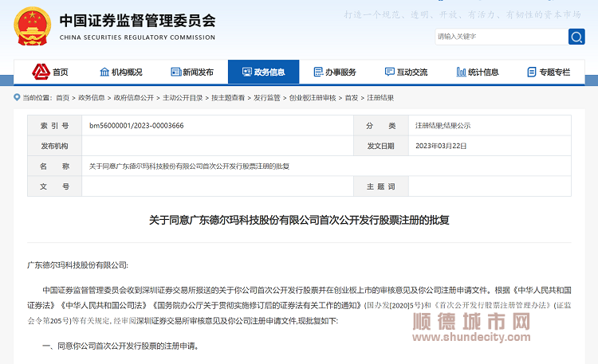
Task: Go to 首页 in the breadcrumb
Action: (x=62, y=98)
